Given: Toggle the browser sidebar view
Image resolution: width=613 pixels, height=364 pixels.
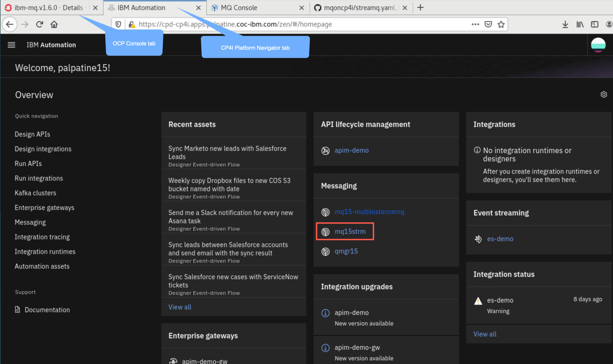Looking at the screenshot, I should click(x=595, y=24).
